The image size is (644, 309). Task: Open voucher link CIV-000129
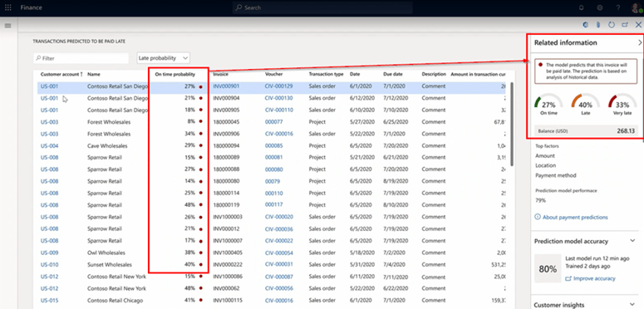279,86
